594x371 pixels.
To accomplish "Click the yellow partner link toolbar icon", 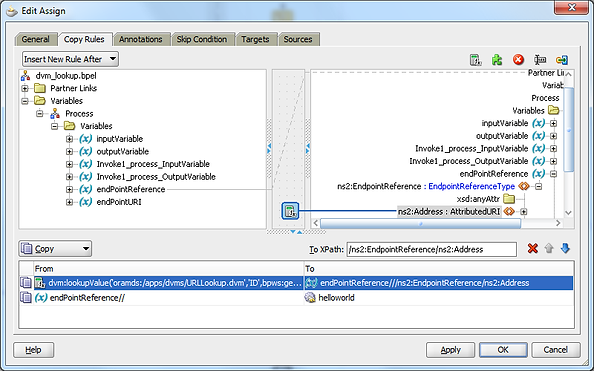I will point(561,60).
